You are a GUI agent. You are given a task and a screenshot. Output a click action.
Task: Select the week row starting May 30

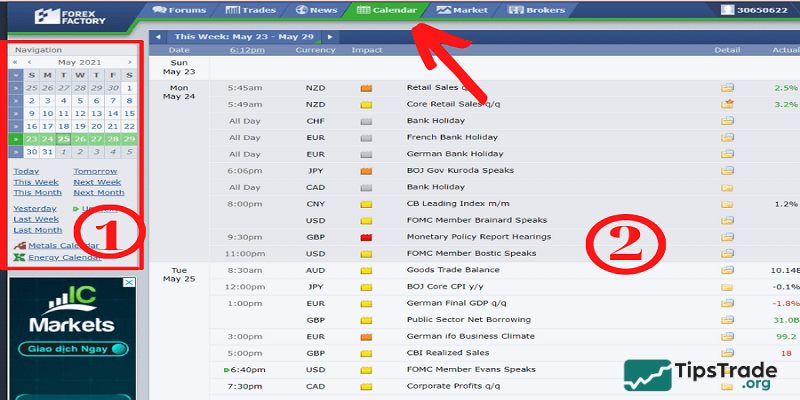[x=16, y=152]
